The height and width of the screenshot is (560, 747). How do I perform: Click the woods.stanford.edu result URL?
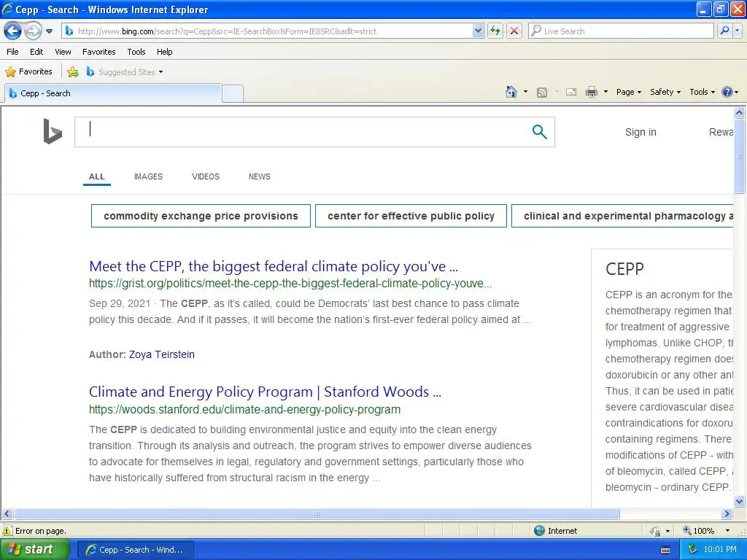244,410
